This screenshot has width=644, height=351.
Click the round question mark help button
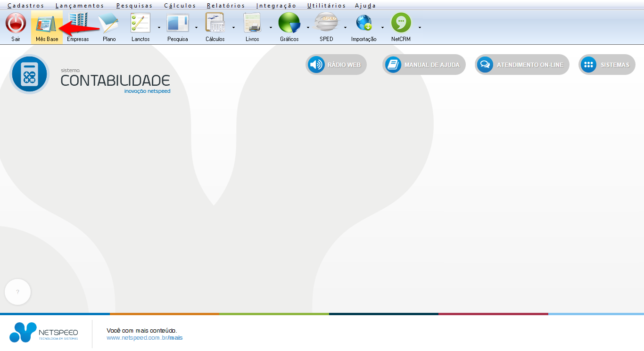(x=18, y=292)
